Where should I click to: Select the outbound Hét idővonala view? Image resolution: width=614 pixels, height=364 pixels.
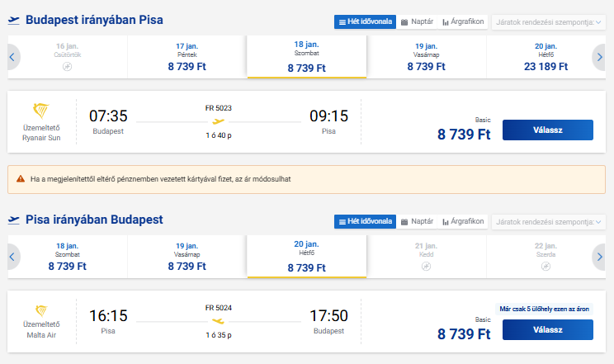(365, 22)
